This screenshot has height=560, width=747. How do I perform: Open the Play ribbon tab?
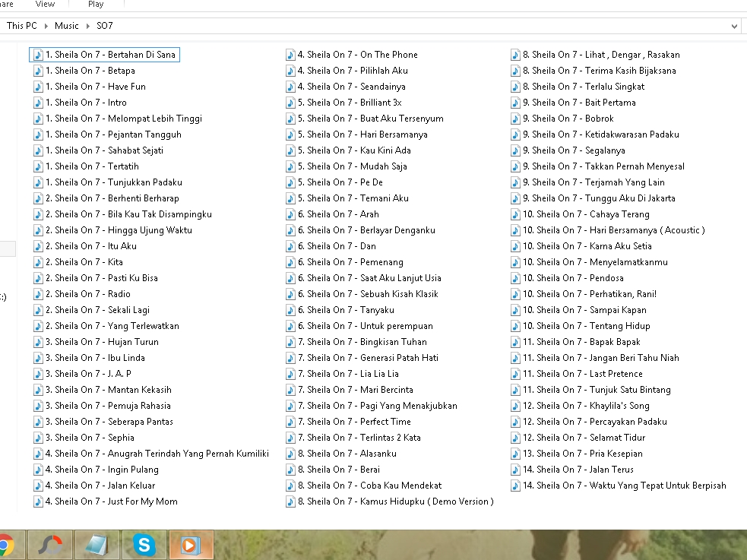tap(96, 5)
